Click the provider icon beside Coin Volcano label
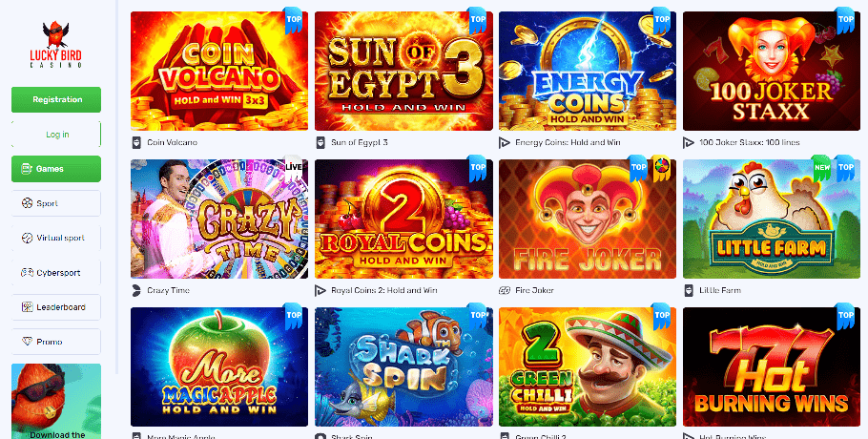Screen dimensions: 868x439 [x=136, y=142]
